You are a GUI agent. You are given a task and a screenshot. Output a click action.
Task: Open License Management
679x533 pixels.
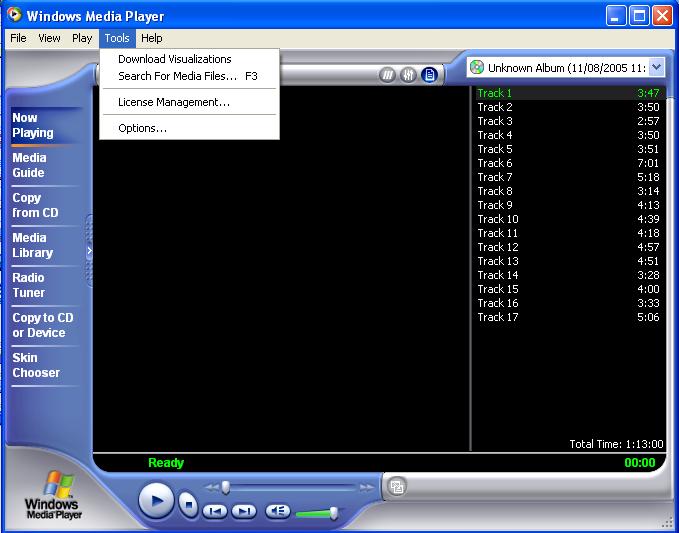190,102
